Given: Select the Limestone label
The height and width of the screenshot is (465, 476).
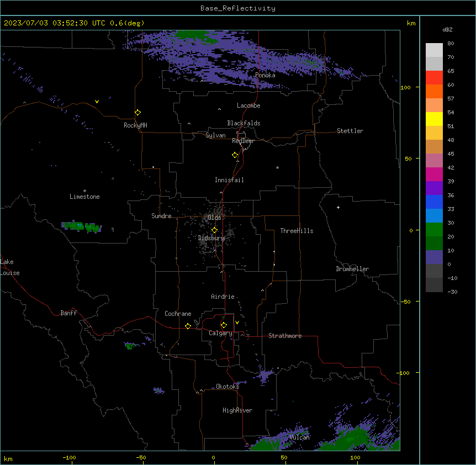Looking at the screenshot, I should coord(84,197).
